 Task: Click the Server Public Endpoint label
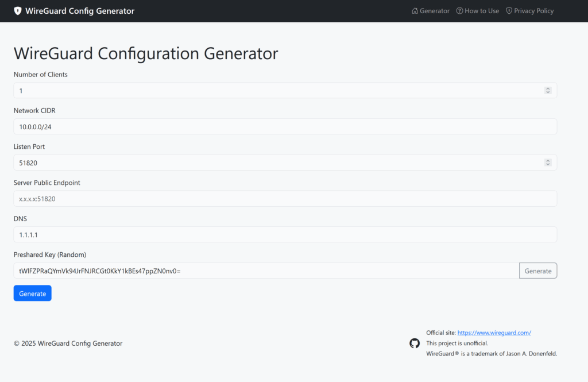coord(47,182)
